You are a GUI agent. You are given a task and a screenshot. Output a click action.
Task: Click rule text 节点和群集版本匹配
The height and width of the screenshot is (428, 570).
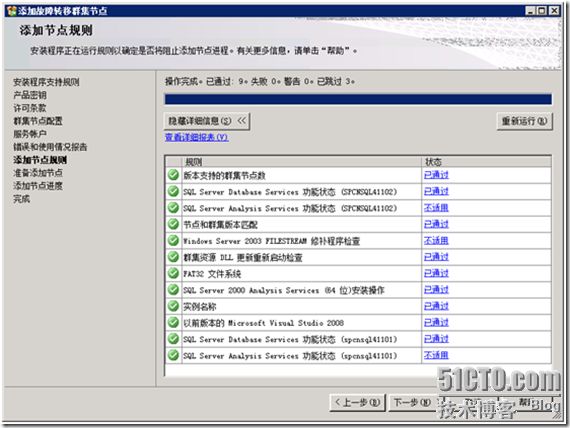(220, 225)
